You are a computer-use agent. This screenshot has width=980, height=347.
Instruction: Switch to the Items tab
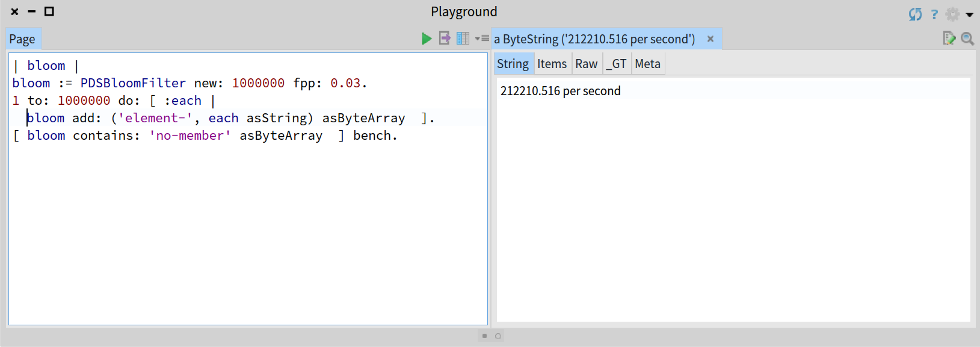coord(552,64)
